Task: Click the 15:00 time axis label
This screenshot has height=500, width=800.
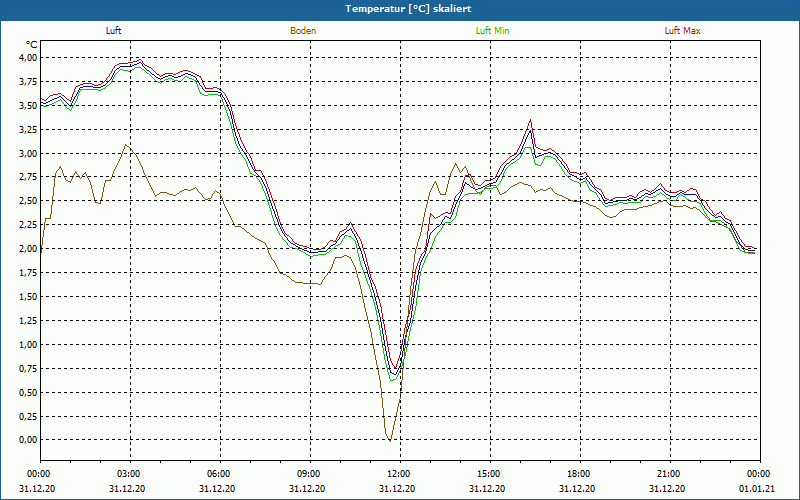Action: pos(490,474)
